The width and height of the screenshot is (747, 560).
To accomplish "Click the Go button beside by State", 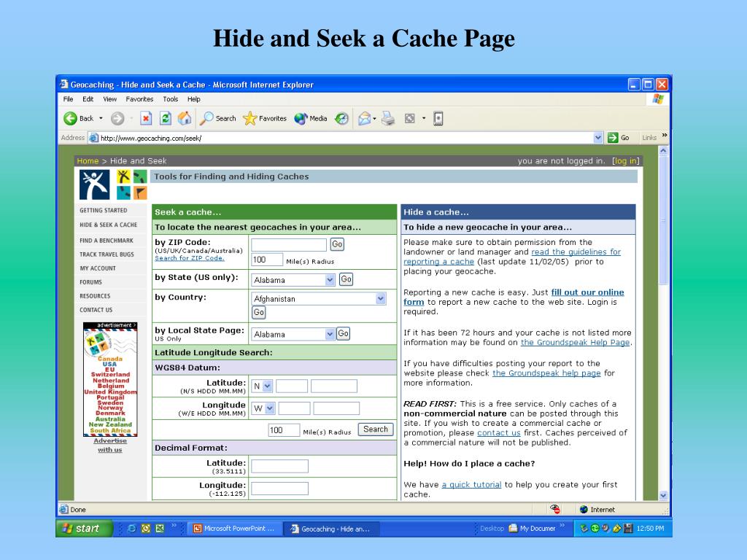I will click(x=346, y=279).
